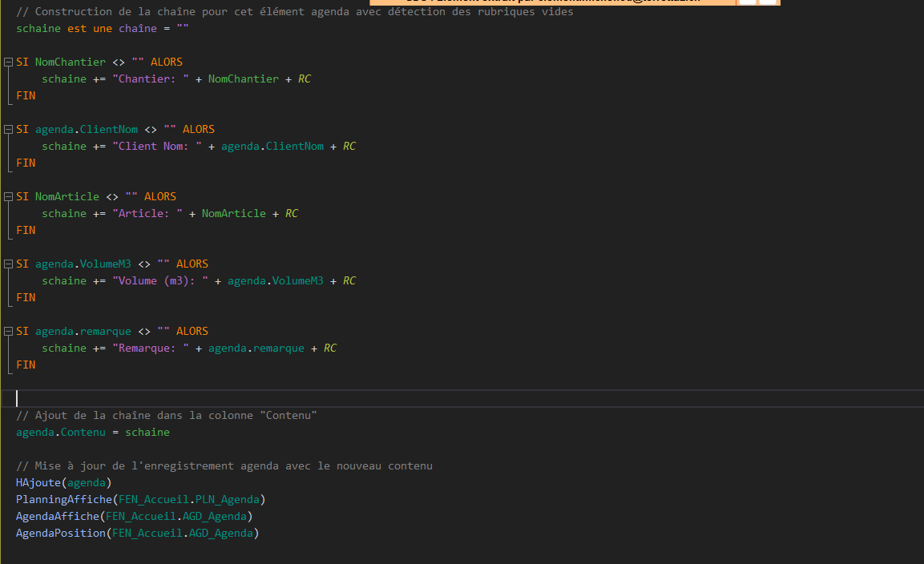This screenshot has height=564, width=924.
Task: Collapse the SI agenda.remarque block
Action: [x=8, y=331]
